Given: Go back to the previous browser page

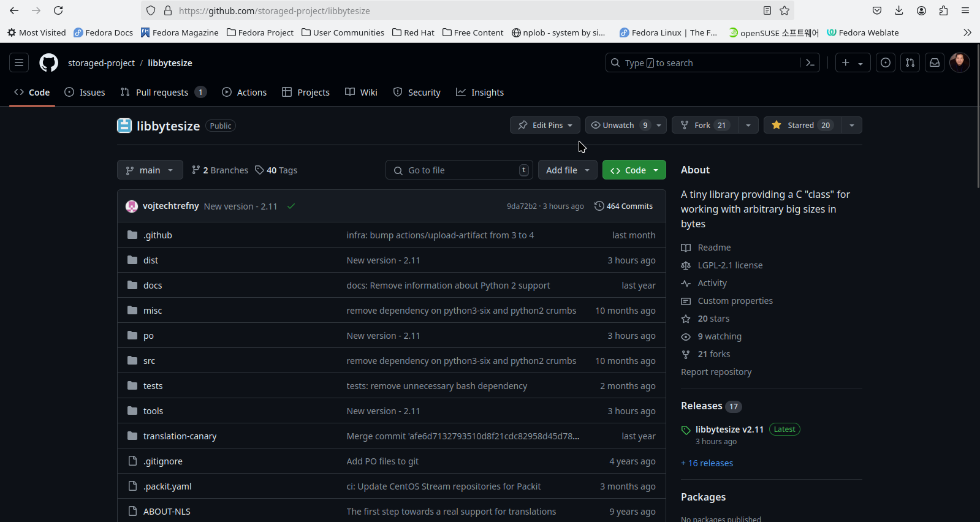Looking at the screenshot, I should [x=14, y=10].
